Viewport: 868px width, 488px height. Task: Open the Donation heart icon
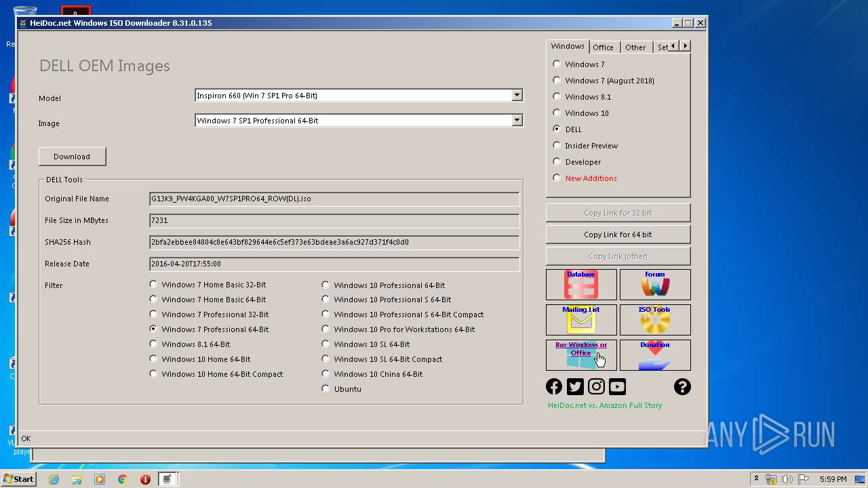655,355
